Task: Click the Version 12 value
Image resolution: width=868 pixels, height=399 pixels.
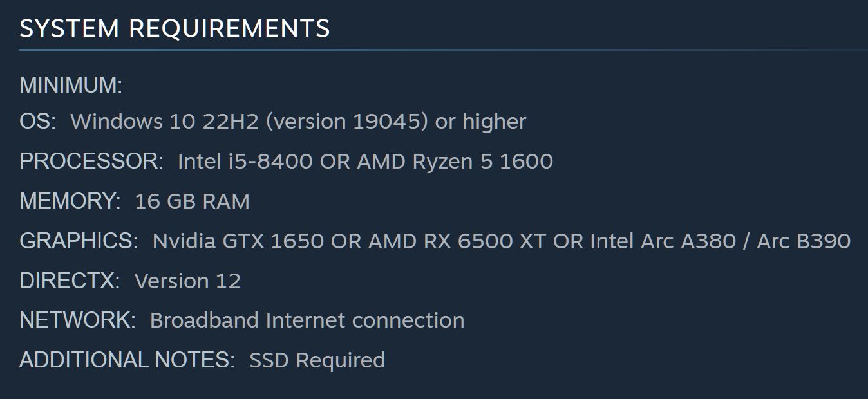Action: pyautogui.click(x=187, y=281)
